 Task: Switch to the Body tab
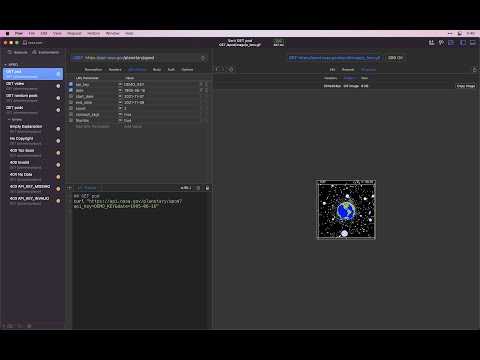(157, 70)
